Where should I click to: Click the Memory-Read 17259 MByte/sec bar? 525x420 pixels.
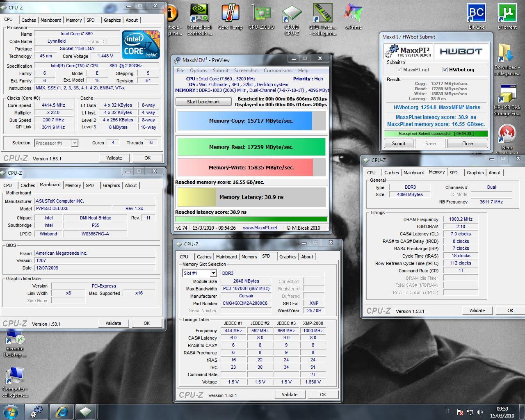coord(251,147)
